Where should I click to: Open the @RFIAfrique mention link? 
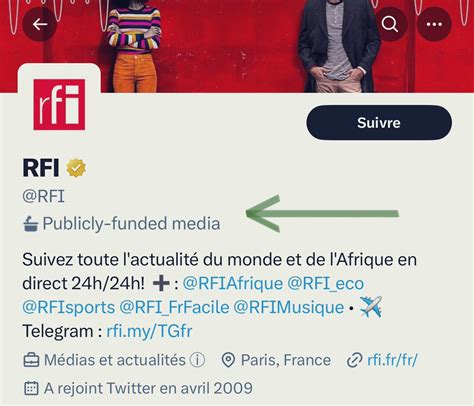(x=233, y=284)
